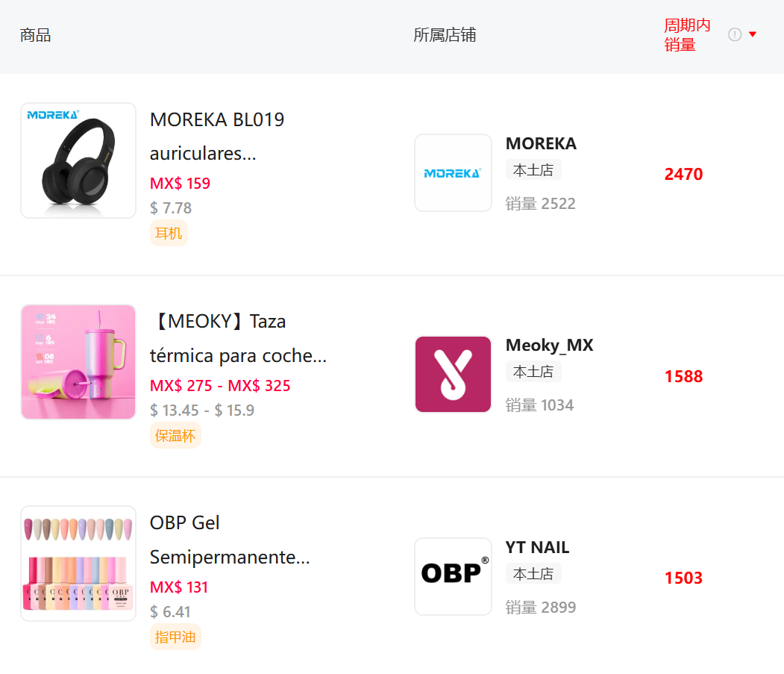View the MOREKA headphones product thumbnail

(78, 160)
